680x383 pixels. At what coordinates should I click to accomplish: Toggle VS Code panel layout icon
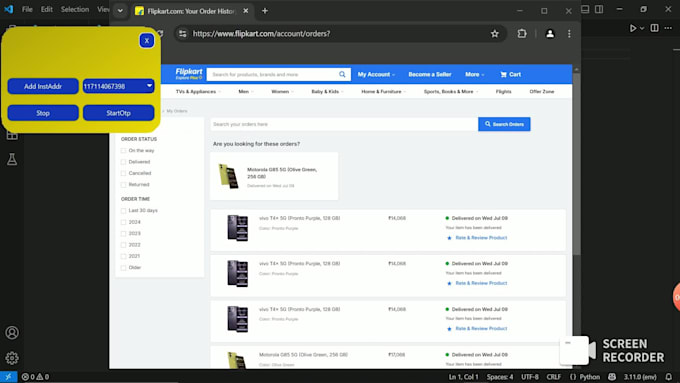585,9
